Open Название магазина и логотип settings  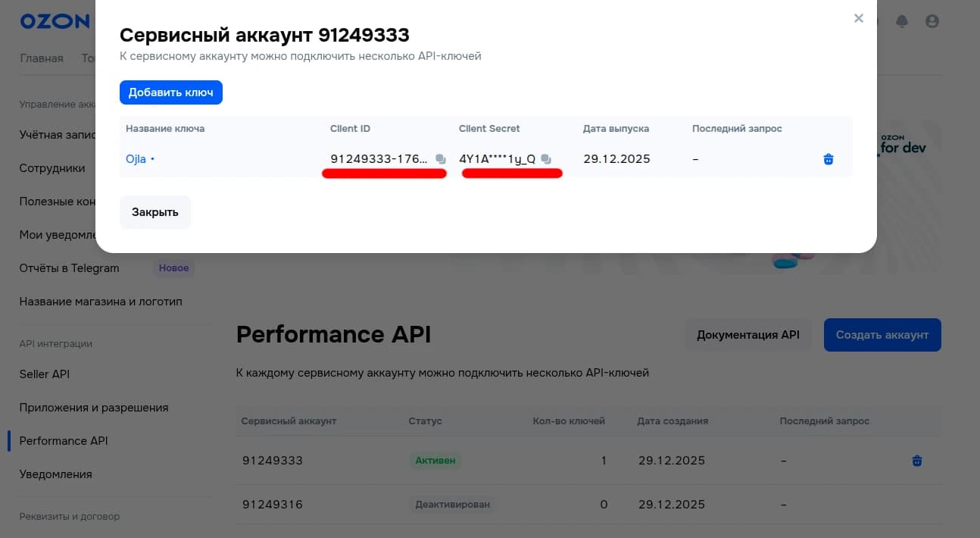(101, 302)
